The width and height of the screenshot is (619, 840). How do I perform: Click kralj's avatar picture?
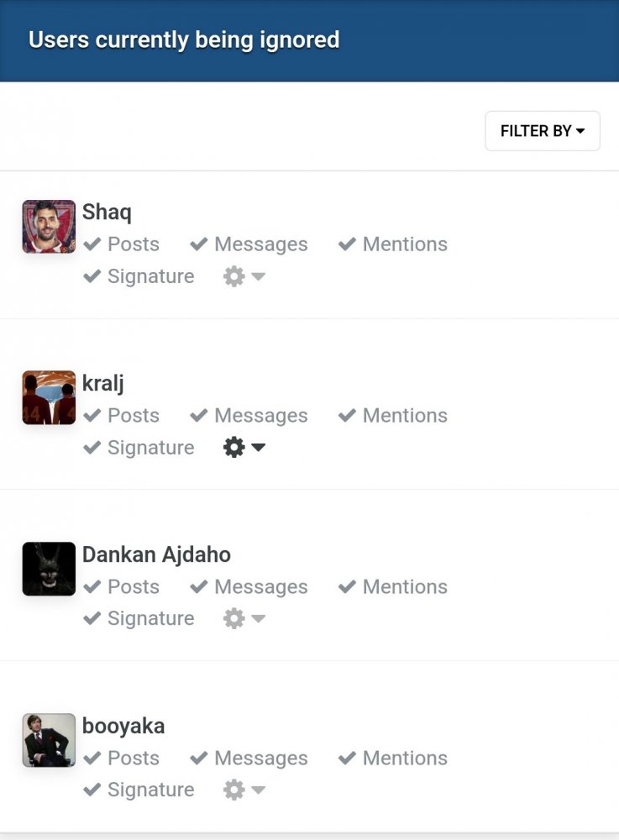pyautogui.click(x=49, y=397)
